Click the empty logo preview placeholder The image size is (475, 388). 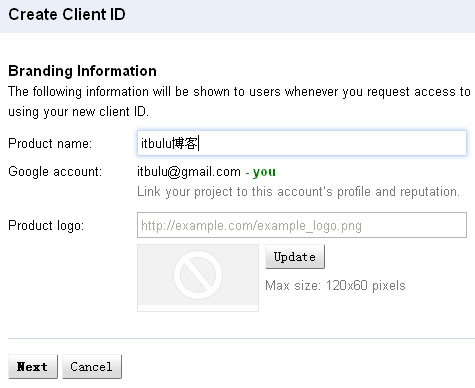198,278
